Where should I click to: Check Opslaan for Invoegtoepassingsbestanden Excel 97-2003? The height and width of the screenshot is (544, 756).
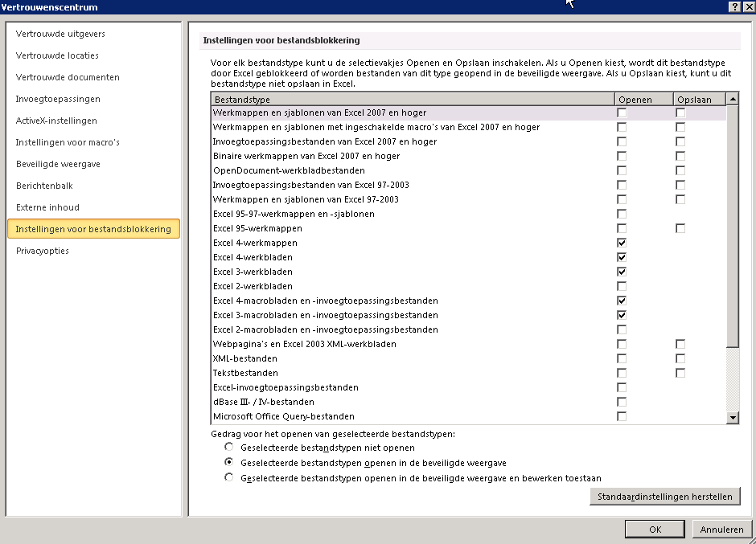coord(680,185)
